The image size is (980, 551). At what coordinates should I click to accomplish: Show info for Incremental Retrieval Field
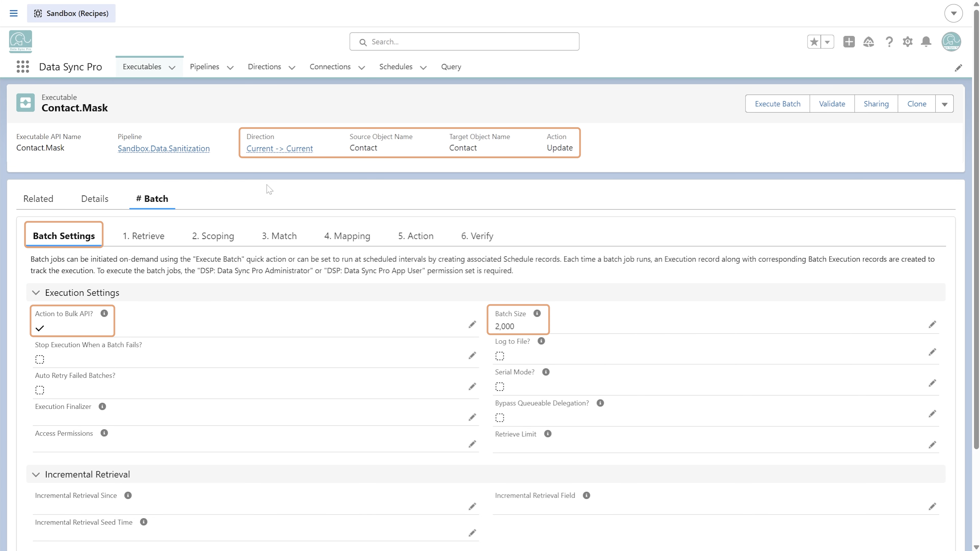pyautogui.click(x=586, y=496)
